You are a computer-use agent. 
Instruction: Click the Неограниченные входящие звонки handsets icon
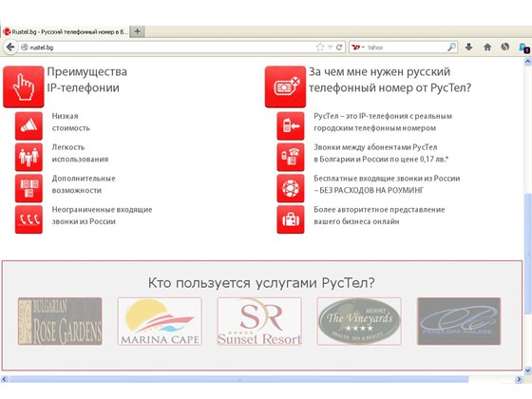click(28, 219)
